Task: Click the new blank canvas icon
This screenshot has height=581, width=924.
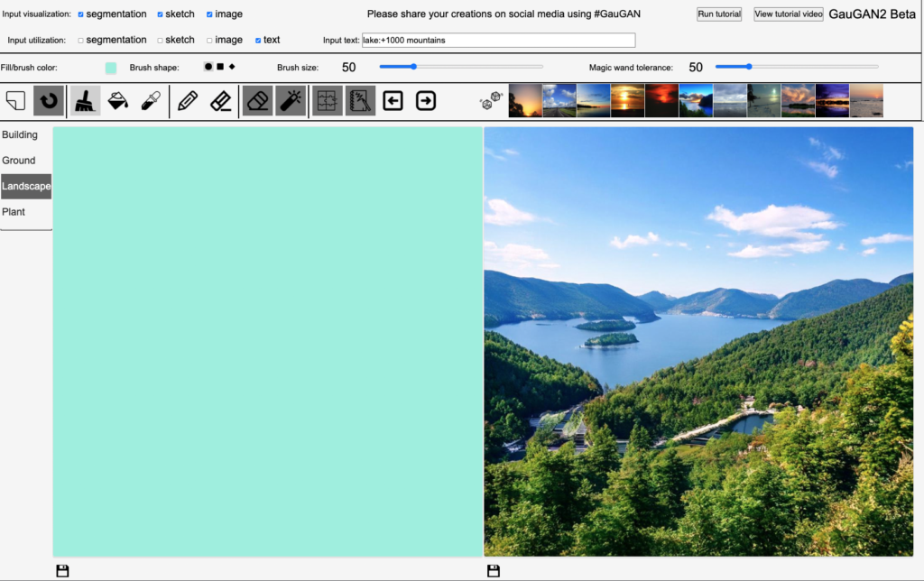Action: (x=16, y=101)
